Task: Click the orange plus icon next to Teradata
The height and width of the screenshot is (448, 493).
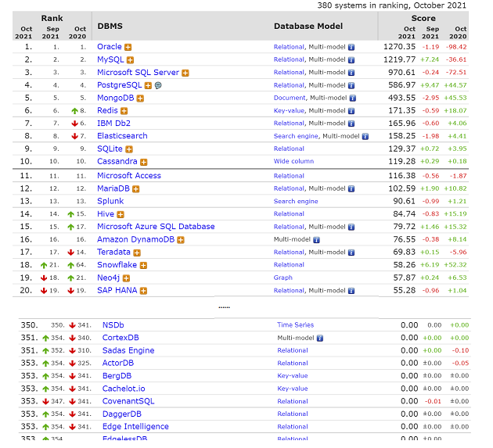Action: [137, 253]
